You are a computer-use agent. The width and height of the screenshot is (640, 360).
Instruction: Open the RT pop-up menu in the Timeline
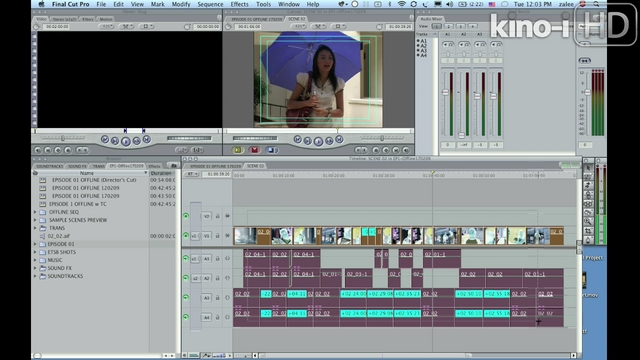click(x=192, y=174)
